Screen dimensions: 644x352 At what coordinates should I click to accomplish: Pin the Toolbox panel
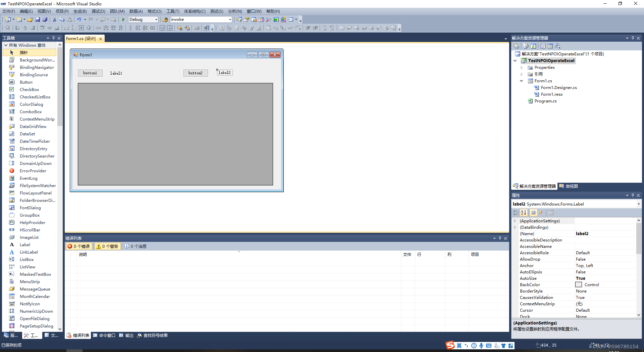(x=53, y=38)
